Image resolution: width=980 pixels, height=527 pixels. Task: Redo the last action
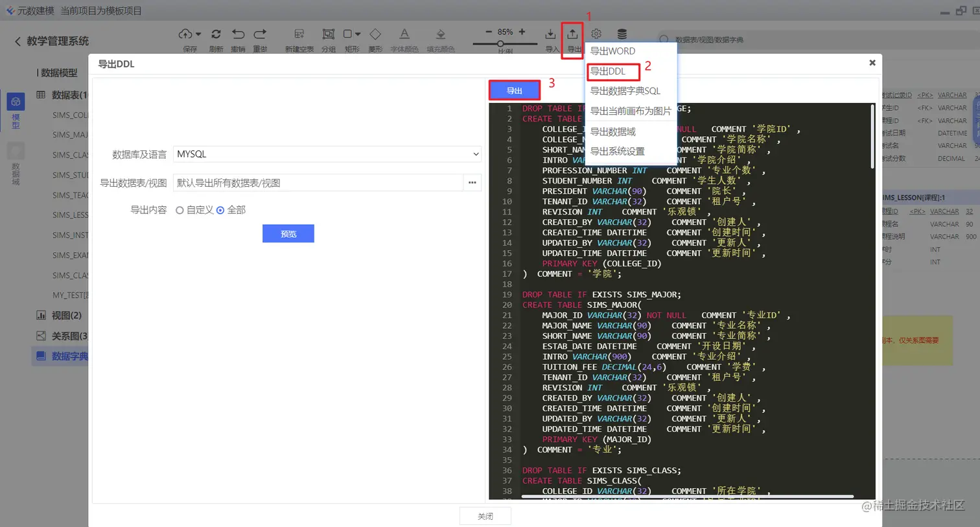pyautogui.click(x=259, y=35)
